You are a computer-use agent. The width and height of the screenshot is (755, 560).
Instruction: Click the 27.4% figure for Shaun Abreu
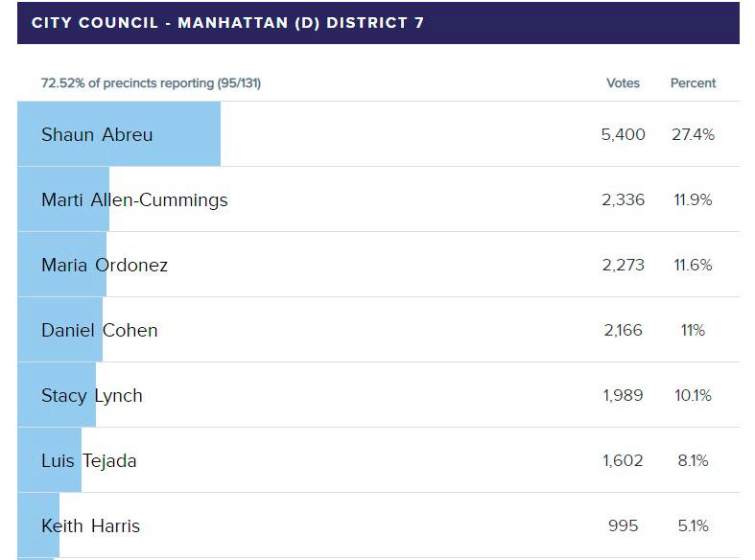click(x=693, y=135)
